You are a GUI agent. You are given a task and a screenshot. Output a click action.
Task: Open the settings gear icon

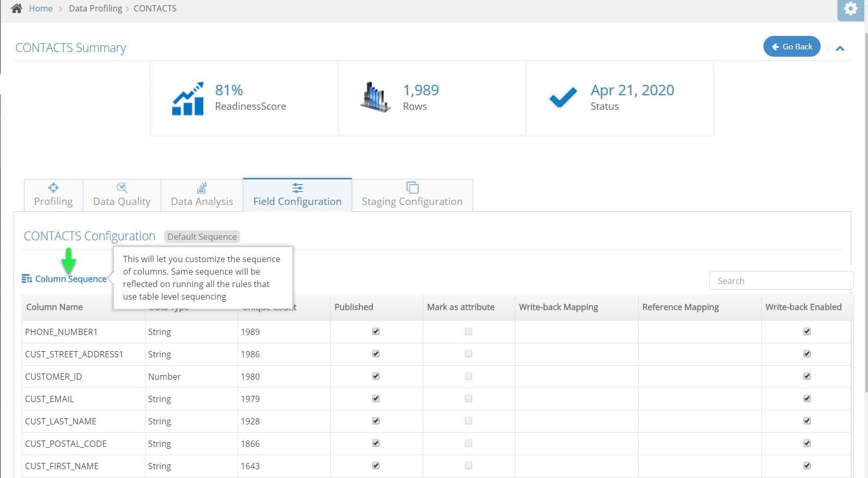(851, 9)
